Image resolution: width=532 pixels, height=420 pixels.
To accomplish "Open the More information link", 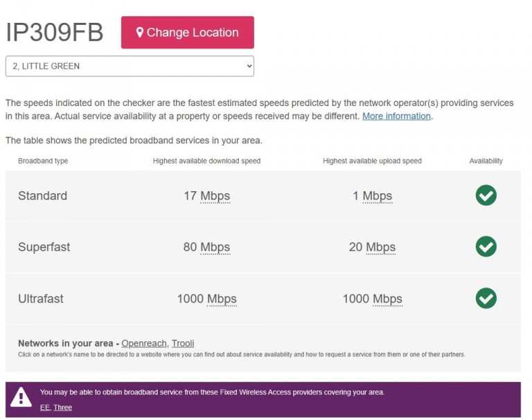I will click(x=396, y=116).
